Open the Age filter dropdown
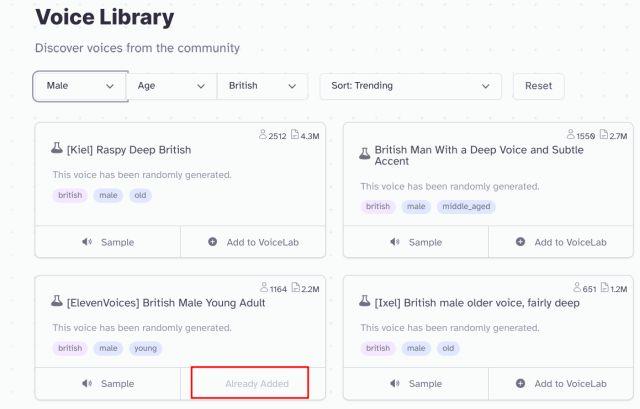Viewport: 640px width, 409px height. click(x=171, y=86)
